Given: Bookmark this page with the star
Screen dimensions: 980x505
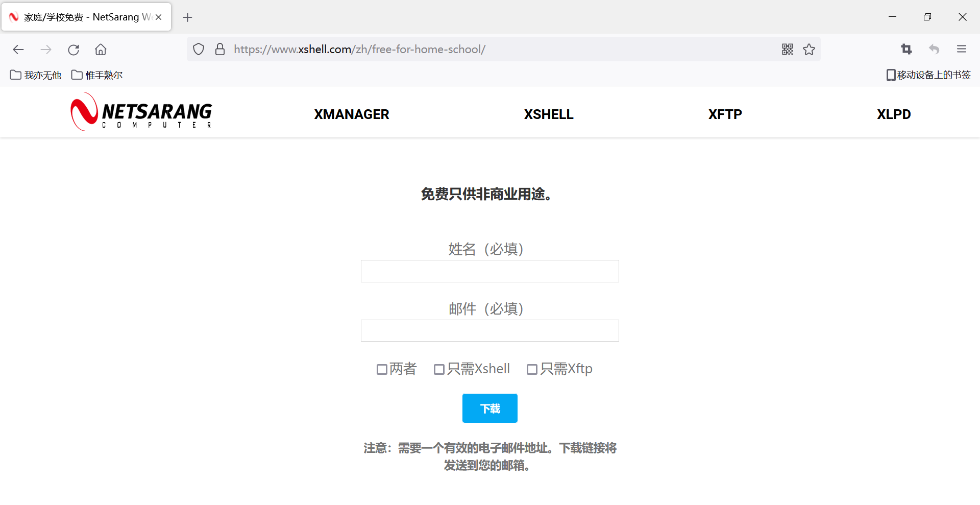Looking at the screenshot, I should [x=809, y=50].
